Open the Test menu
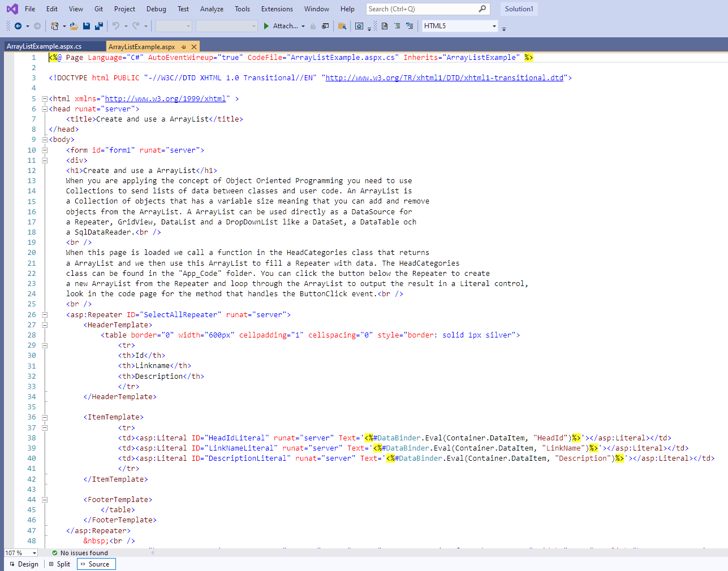728x571 pixels. click(183, 9)
